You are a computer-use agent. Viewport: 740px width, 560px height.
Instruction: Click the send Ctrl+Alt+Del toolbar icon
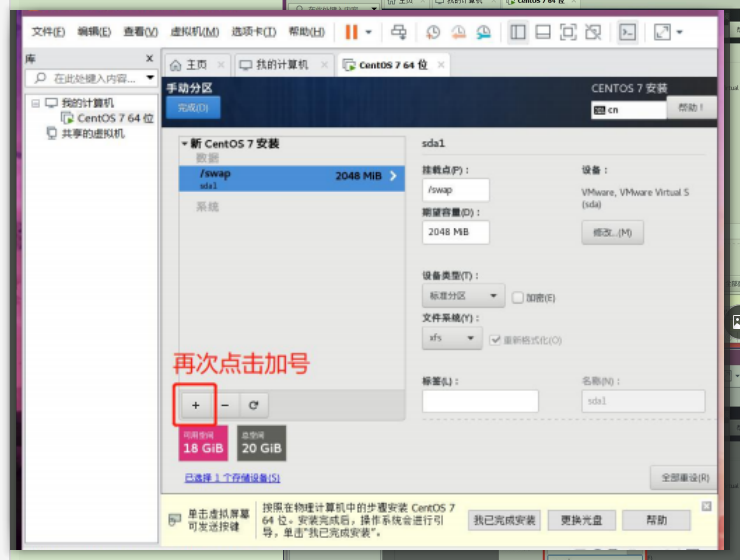point(399,32)
